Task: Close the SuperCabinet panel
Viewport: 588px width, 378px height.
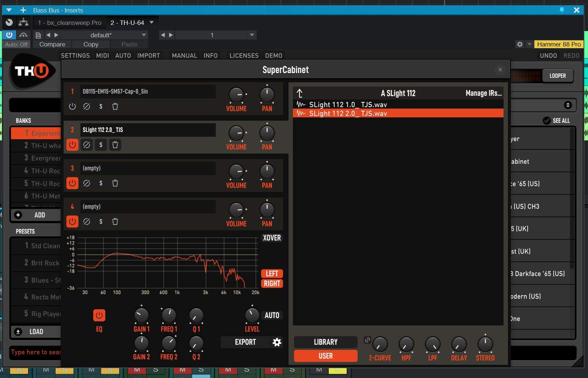Action: point(500,69)
